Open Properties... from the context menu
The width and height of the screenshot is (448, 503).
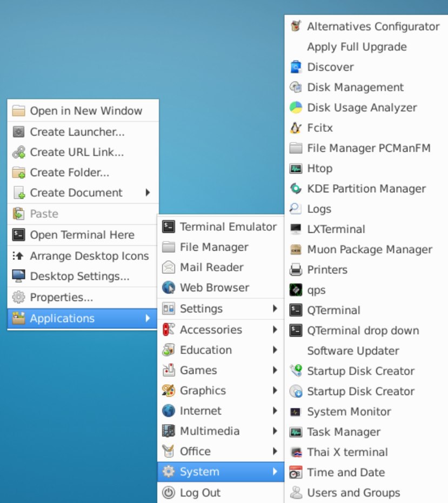point(83,297)
